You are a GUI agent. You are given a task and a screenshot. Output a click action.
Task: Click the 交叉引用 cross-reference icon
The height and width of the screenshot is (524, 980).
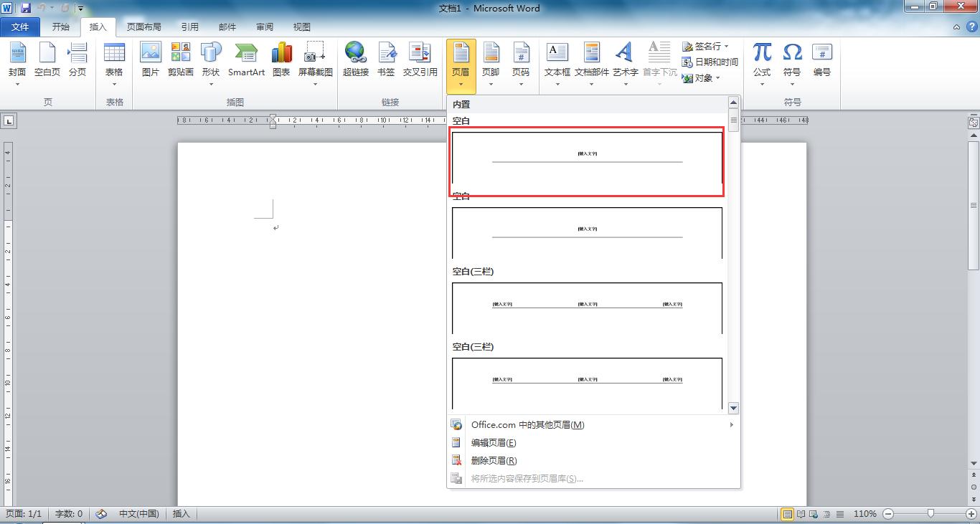click(420, 59)
